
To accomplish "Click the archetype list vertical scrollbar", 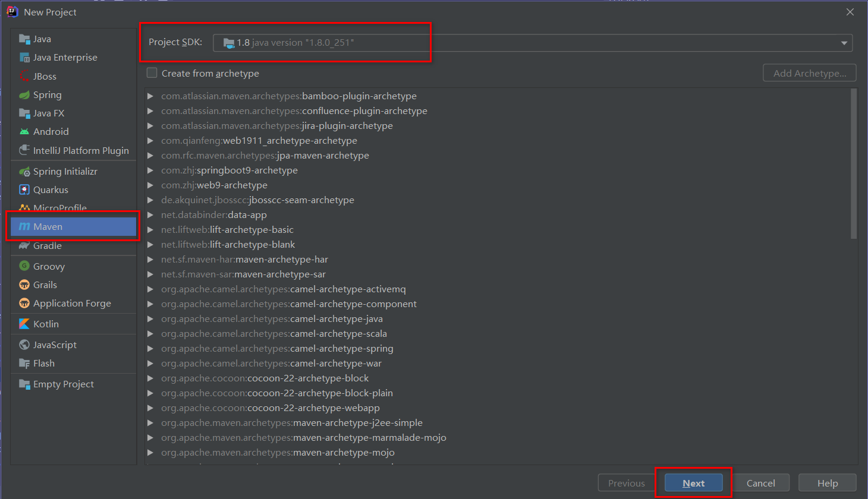I will [x=854, y=164].
